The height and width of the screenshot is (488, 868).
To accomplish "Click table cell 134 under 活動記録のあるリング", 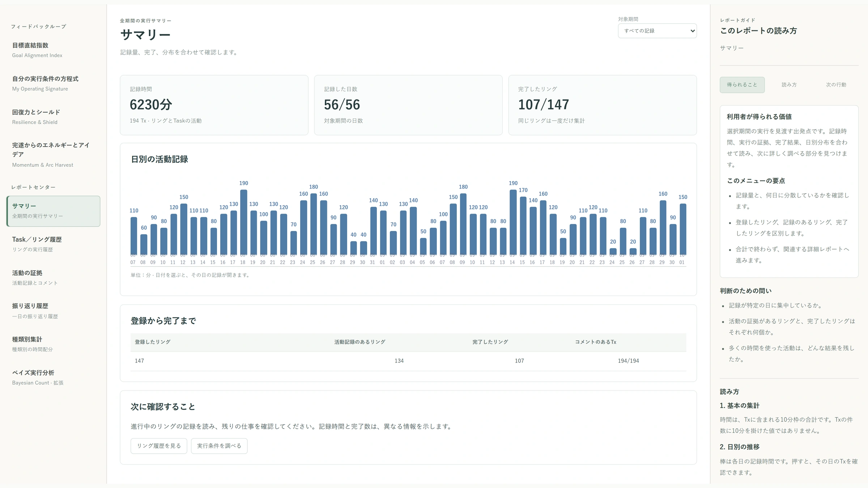I will 399,361.
